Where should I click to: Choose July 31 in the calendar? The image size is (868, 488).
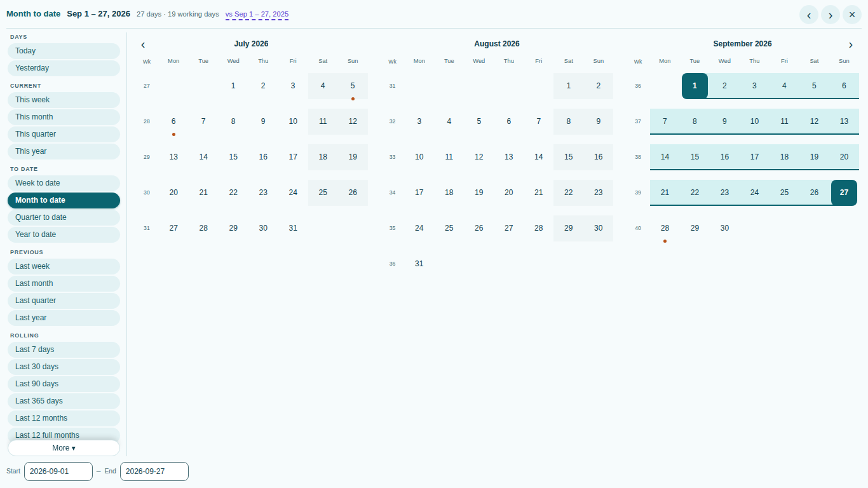coord(293,228)
